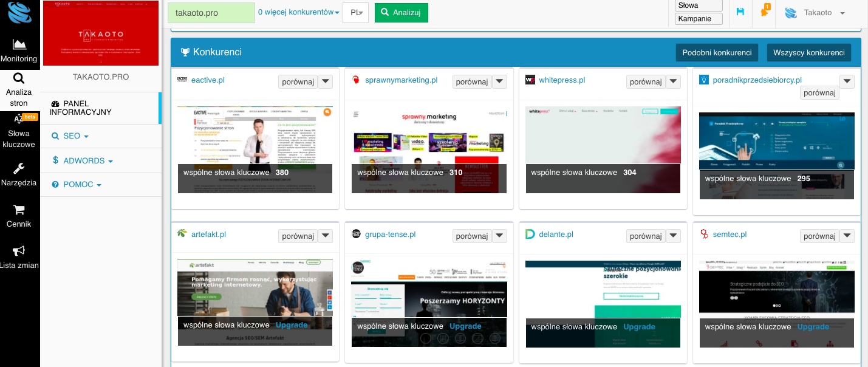Image resolution: width=868 pixels, height=367 pixels.
Task: Click the blue save floppy icon
Action: point(740,12)
